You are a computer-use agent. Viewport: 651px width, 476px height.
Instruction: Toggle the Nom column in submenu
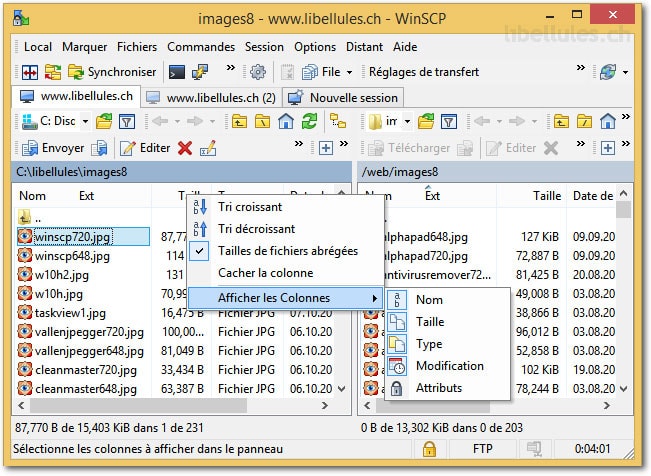coord(448,300)
